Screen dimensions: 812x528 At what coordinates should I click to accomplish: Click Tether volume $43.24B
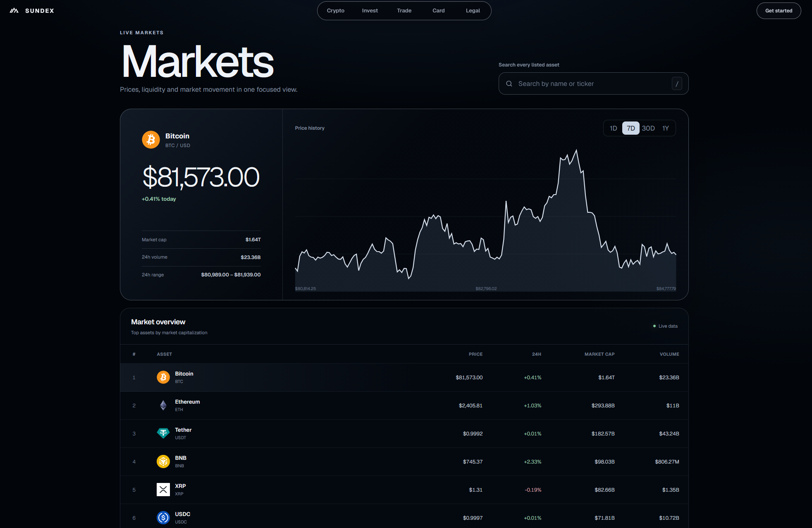[669, 433]
